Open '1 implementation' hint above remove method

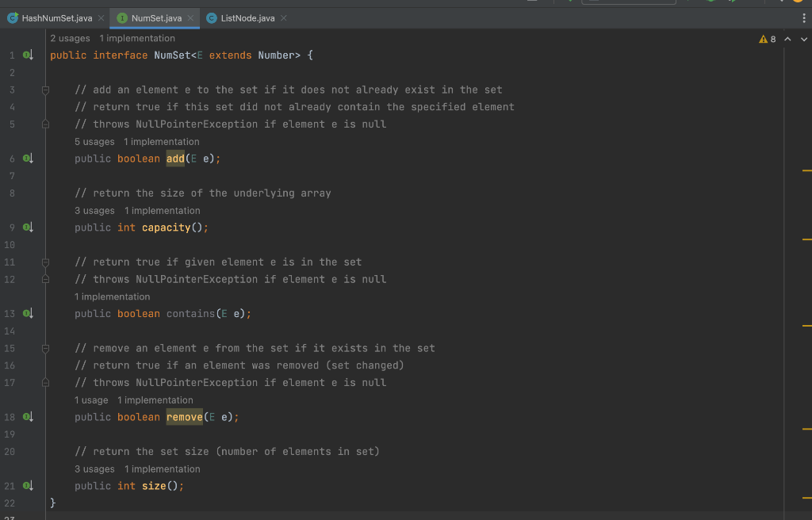pos(155,400)
